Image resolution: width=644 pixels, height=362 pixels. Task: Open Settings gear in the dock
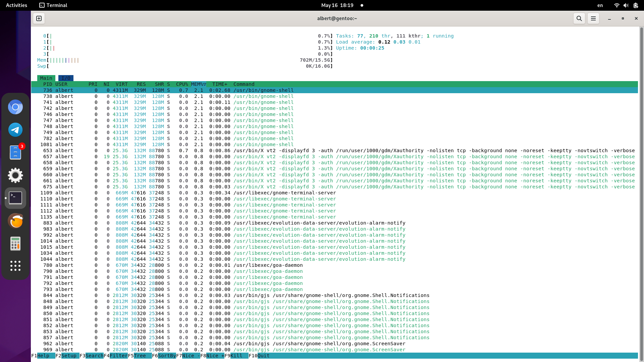15,175
